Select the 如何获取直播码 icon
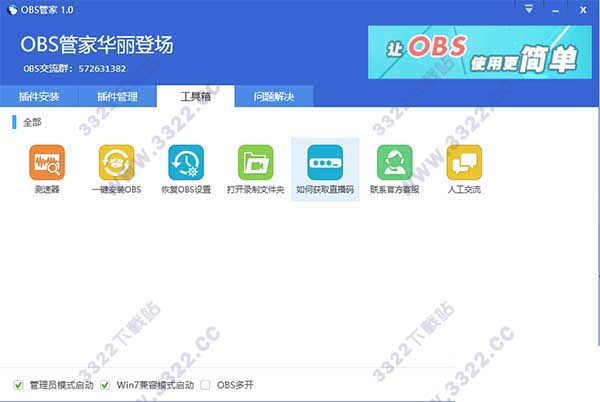600x402 pixels. coord(325,163)
